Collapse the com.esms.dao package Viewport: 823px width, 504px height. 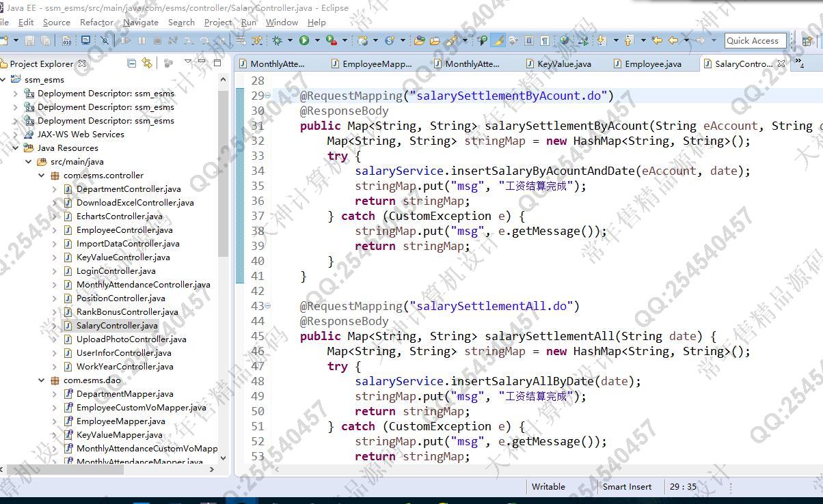42,380
